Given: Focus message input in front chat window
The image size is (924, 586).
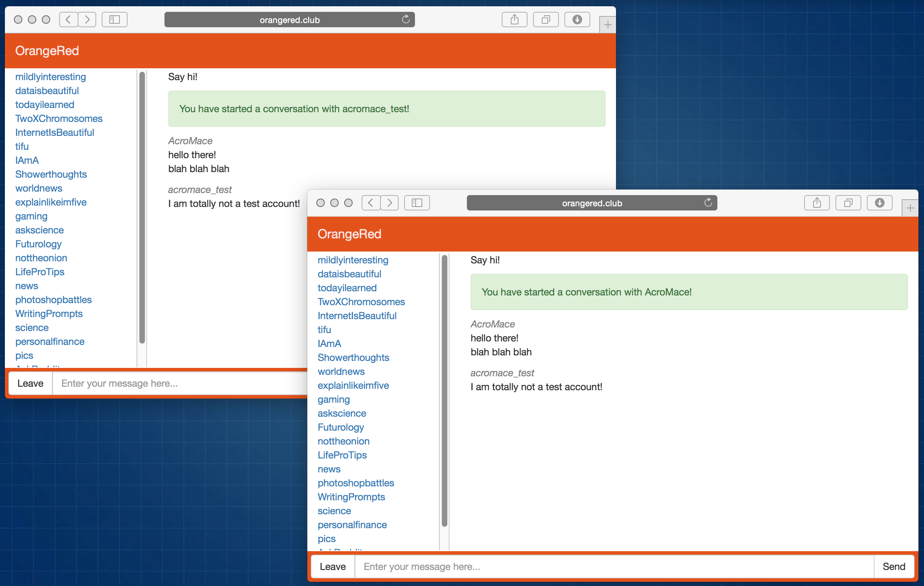Looking at the screenshot, I should tap(614, 566).
